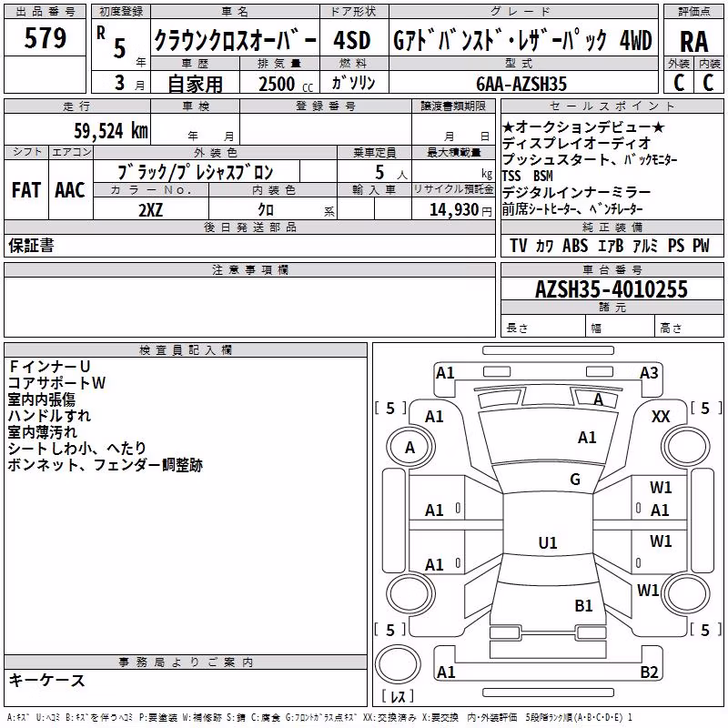Click the displacement value 2500 cc
The height and width of the screenshot is (728, 728).
pos(286,84)
